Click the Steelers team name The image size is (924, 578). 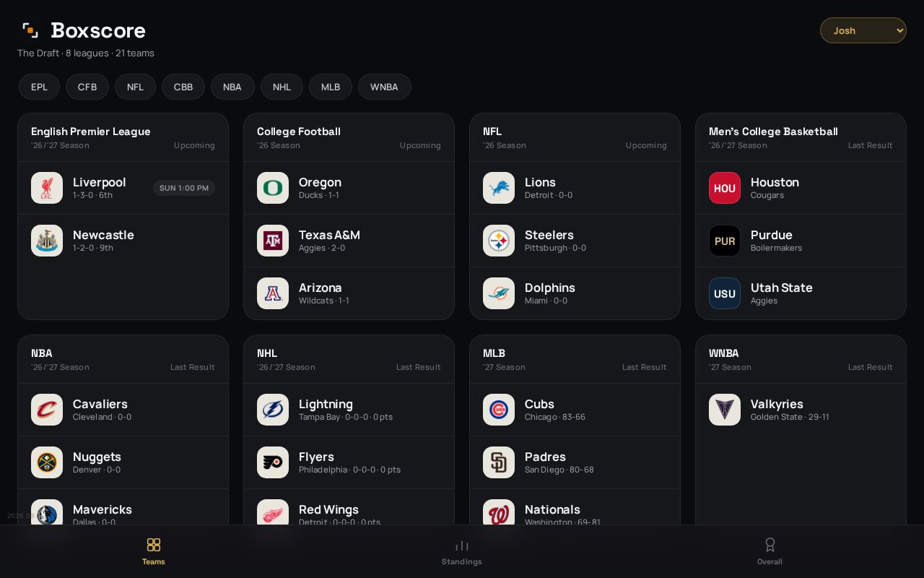tap(549, 235)
